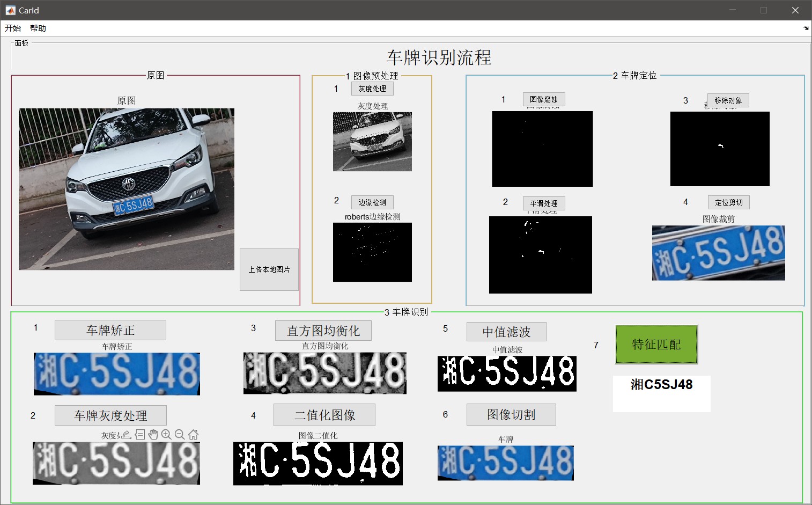
Task: Click the 上传本地图片 button
Action: tap(269, 269)
